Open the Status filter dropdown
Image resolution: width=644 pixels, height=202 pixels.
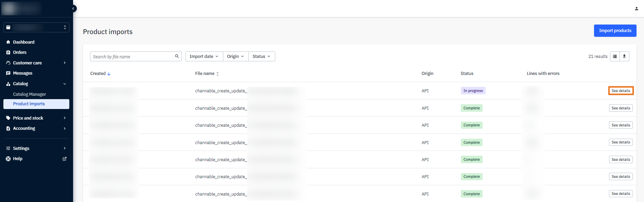click(x=261, y=57)
